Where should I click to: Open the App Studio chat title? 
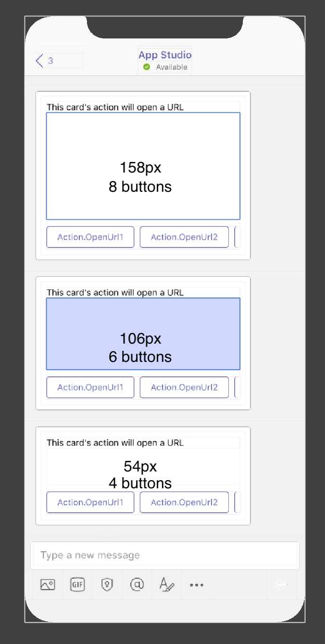tap(164, 55)
